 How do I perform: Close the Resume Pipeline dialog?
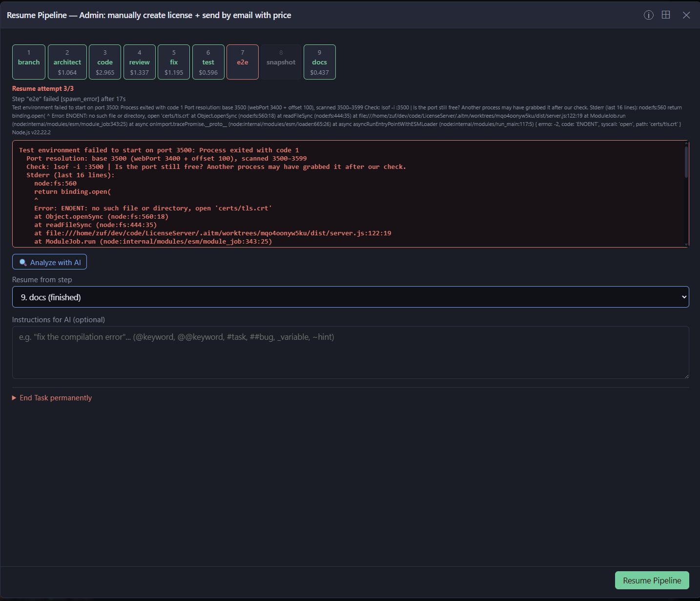(x=686, y=15)
